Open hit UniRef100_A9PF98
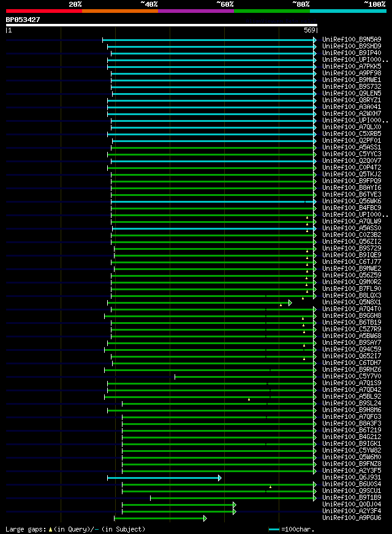Screen dimensions: 392x534 (x=352, y=73)
